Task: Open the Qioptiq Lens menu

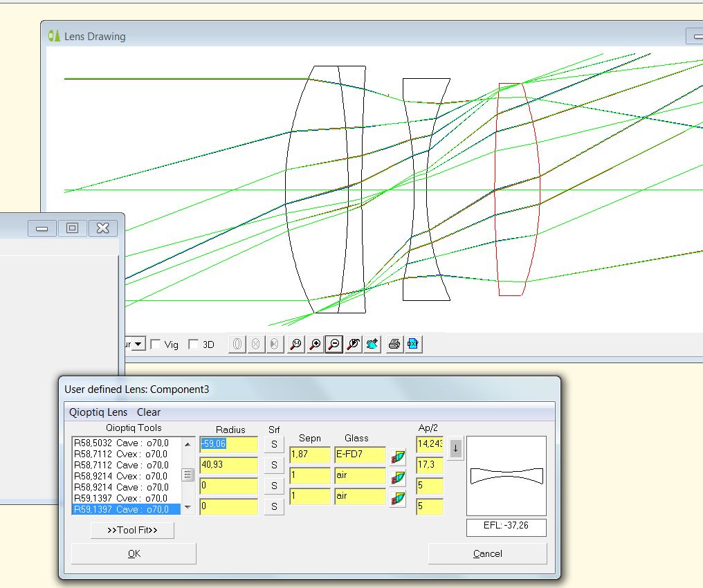Action: click(98, 412)
